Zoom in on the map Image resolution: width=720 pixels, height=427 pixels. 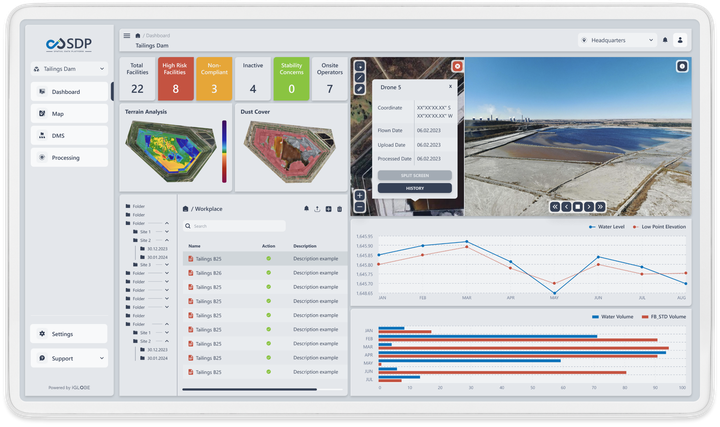(x=360, y=195)
